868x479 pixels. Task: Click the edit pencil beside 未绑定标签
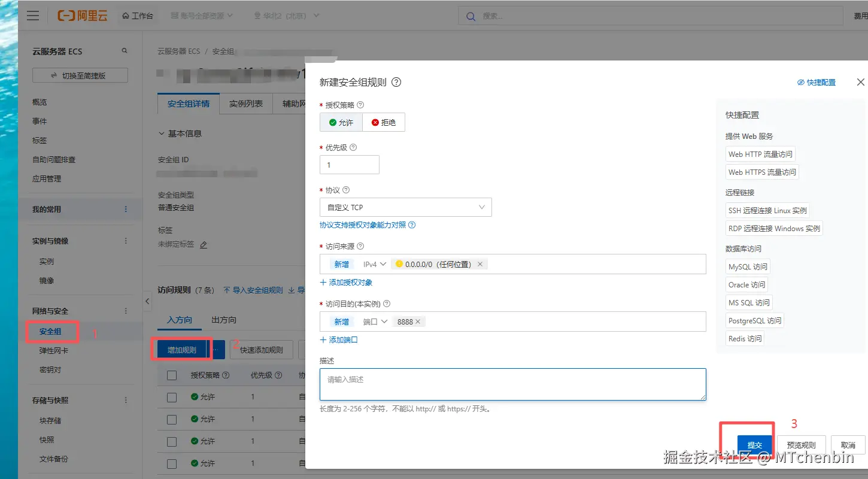point(203,245)
